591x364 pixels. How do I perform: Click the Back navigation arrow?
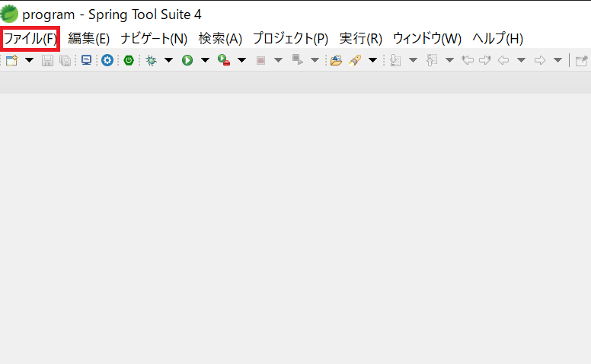(503, 60)
